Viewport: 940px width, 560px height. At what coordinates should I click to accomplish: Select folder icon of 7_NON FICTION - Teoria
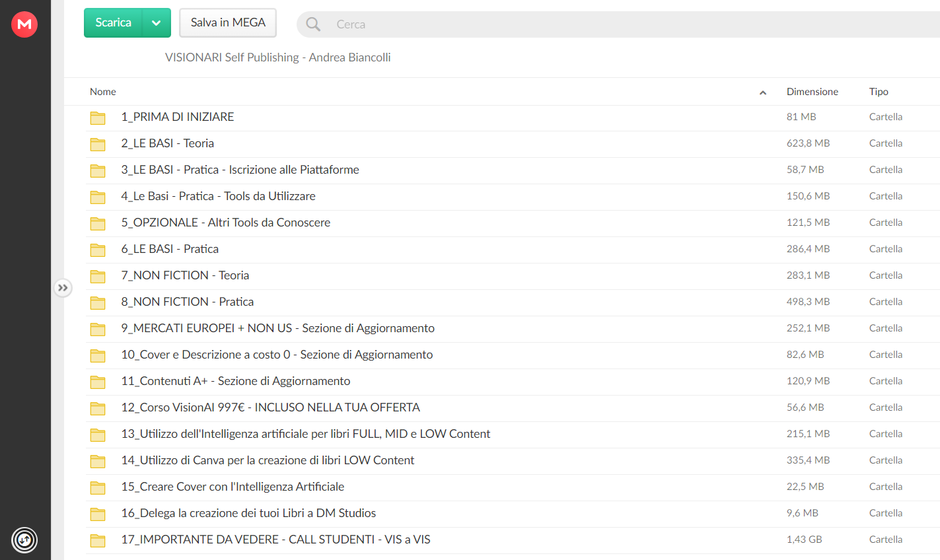98,276
